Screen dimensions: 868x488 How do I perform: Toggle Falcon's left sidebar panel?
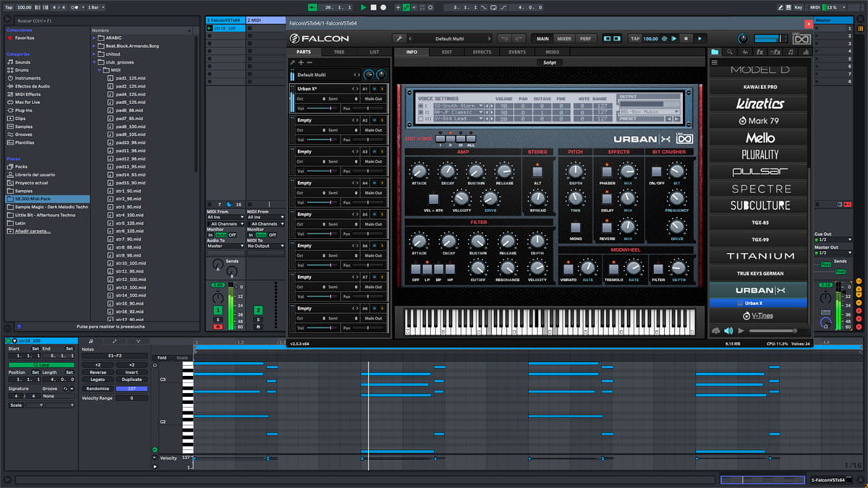pyautogui.click(x=607, y=38)
